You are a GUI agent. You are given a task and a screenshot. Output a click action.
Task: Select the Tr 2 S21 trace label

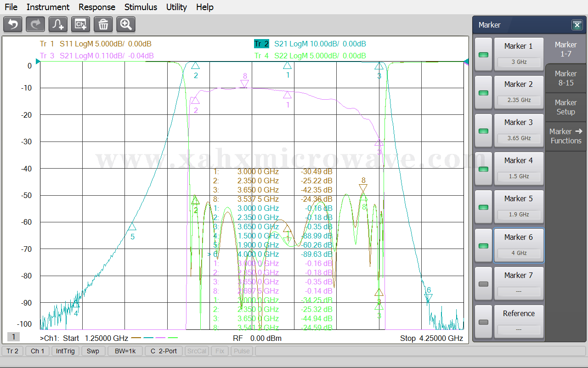262,44
